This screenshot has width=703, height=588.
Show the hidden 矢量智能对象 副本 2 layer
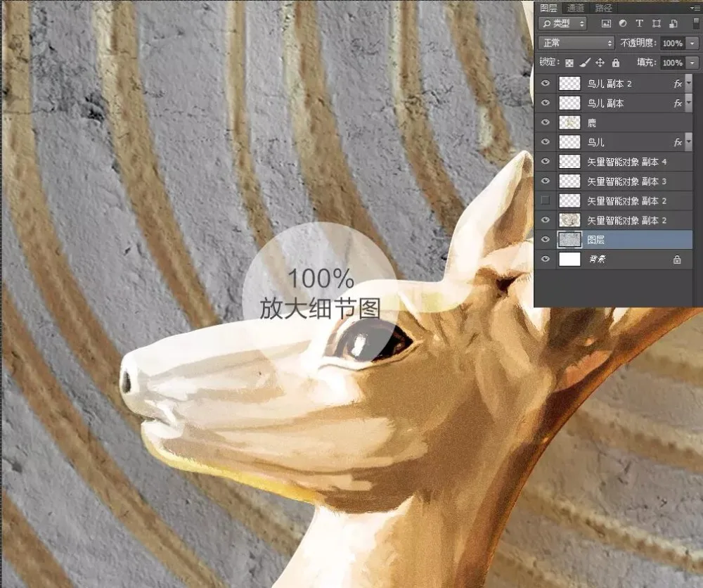(x=546, y=200)
